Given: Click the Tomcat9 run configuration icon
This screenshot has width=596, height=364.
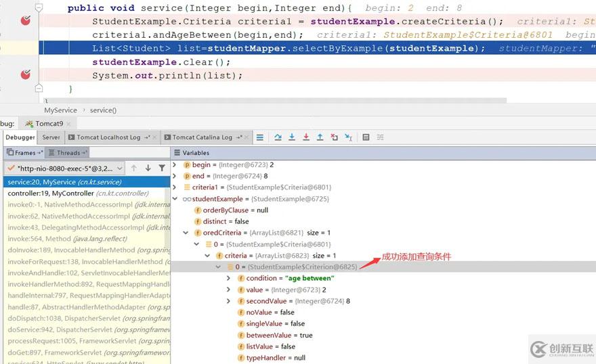Looking at the screenshot, I should (29, 124).
